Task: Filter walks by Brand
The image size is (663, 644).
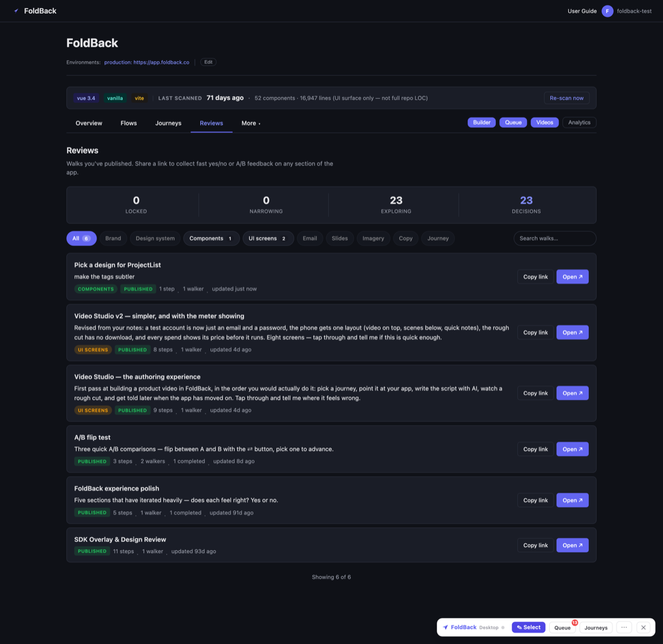Action: [x=113, y=239]
